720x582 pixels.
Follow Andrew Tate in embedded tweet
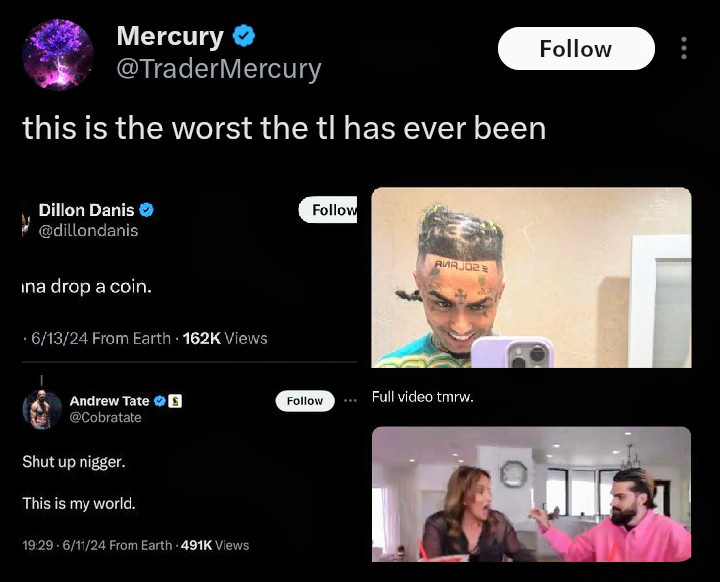coord(305,401)
